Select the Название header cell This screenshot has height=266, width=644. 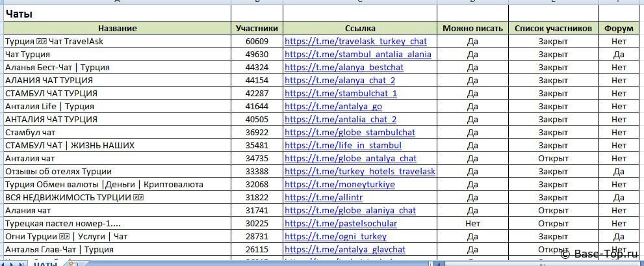coord(117,28)
